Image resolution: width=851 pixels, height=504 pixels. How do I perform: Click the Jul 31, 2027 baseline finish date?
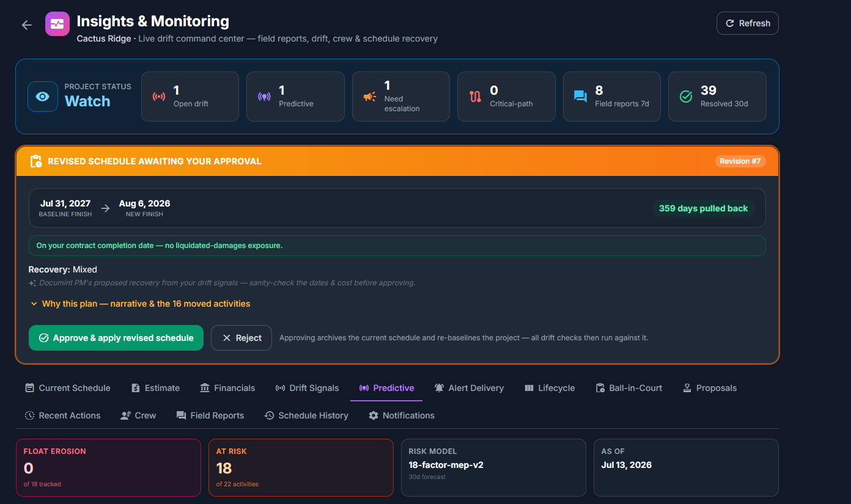[x=65, y=203]
